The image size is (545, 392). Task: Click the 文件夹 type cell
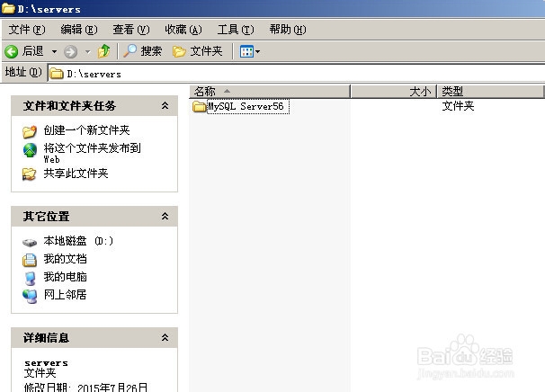click(x=458, y=106)
